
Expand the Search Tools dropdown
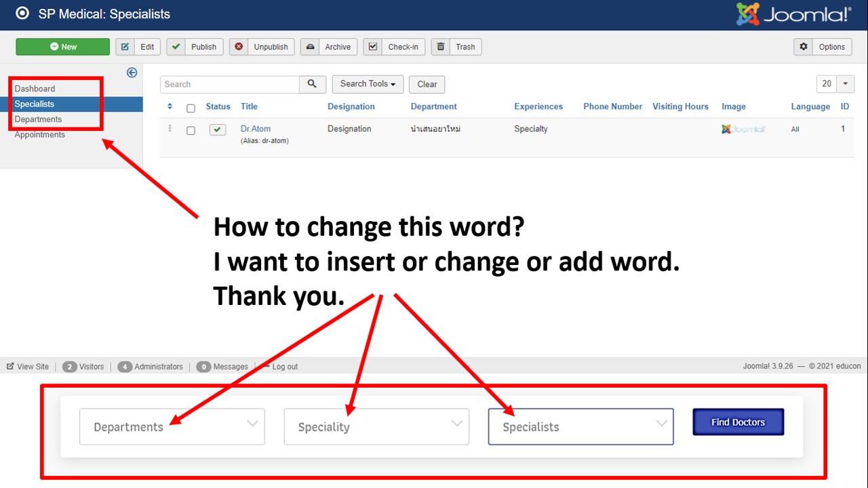point(368,84)
